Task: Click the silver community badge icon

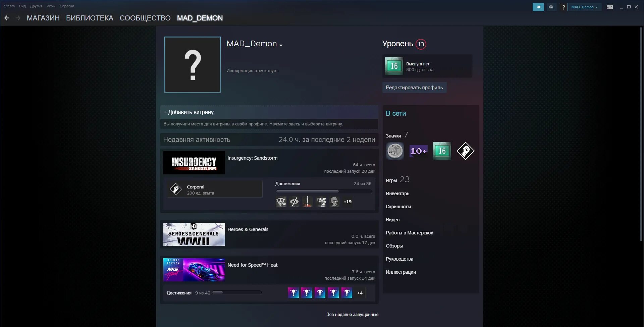Action: pos(395,151)
